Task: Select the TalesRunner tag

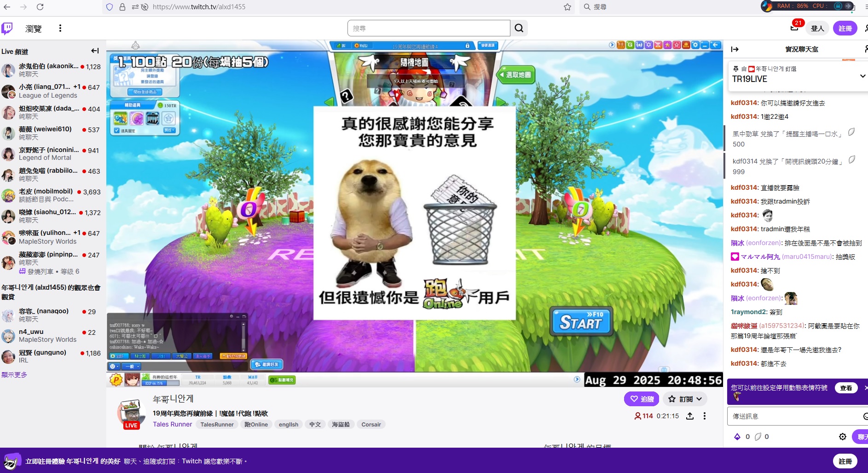Action: [x=217, y=425]
